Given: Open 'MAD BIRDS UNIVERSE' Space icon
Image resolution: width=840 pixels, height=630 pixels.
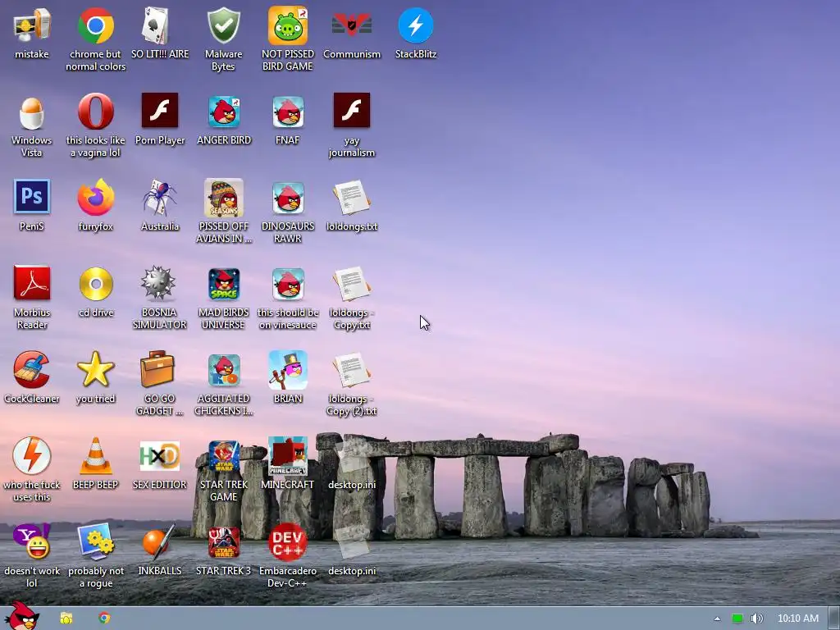Looking at the screenshot, I should point(223,299).
